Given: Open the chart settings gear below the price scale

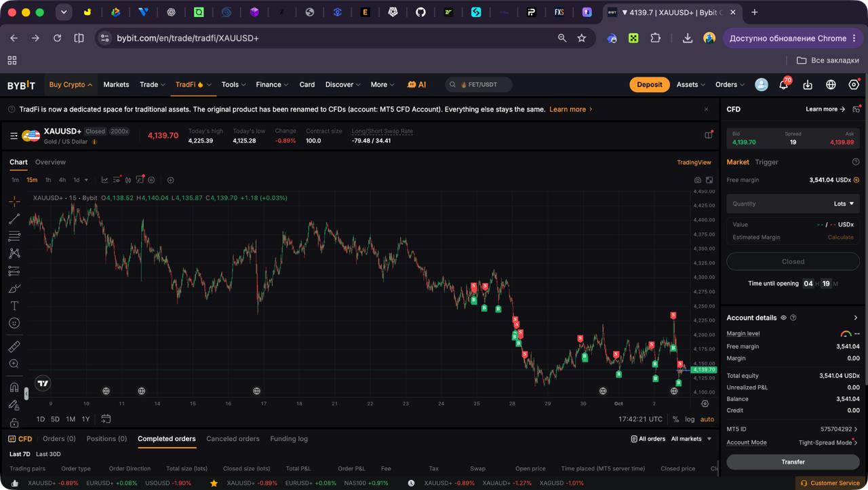Looking at the screenshot, I should point(705,404).
